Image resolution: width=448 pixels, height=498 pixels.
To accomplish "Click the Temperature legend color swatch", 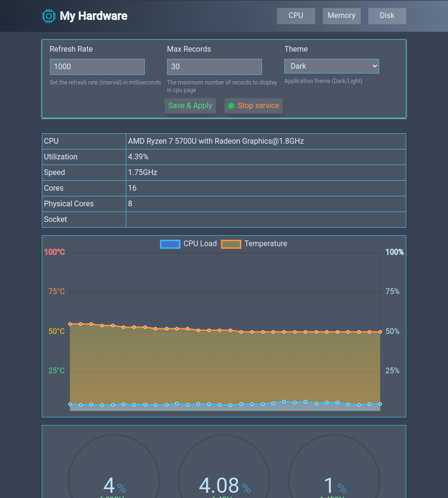I will pyautogui.click(x=231, y=243).
